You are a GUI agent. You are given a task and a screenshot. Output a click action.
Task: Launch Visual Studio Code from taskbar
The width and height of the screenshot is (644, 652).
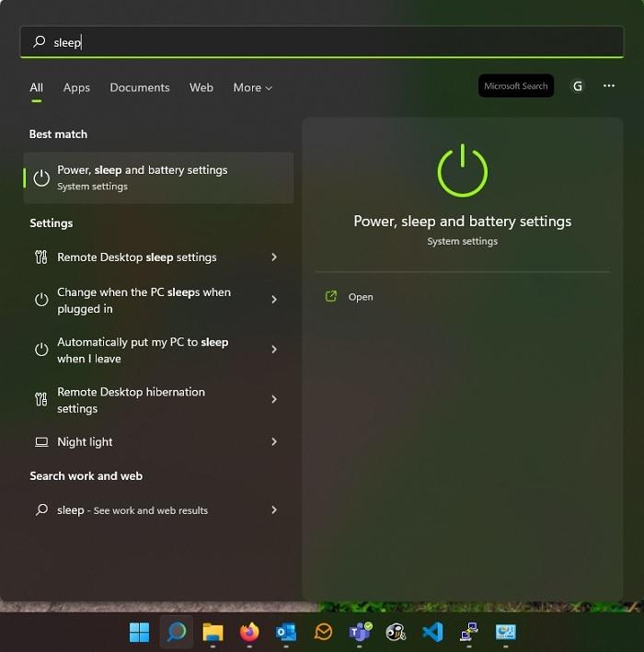point(432,632)
